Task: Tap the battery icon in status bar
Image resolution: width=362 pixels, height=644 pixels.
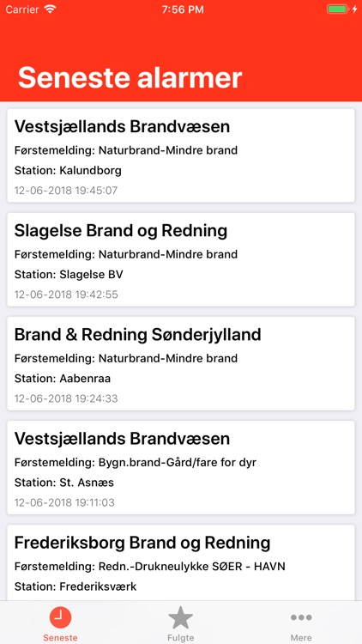Action: click(337, 9)
